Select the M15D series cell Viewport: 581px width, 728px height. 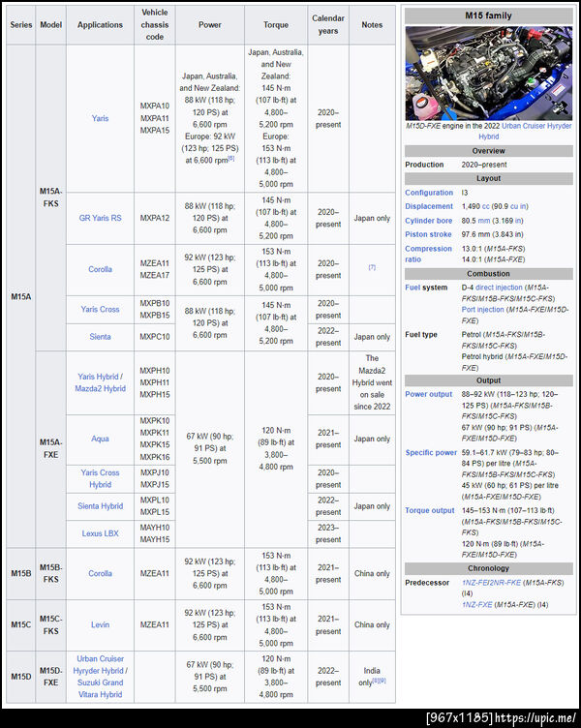[x=21, y=677]
